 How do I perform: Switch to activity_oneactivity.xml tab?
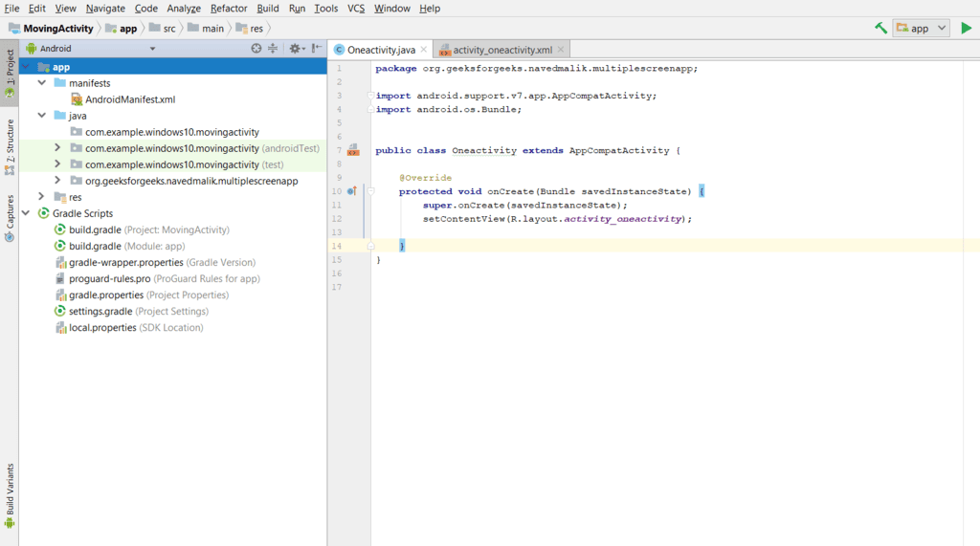(x=501, y=50)
